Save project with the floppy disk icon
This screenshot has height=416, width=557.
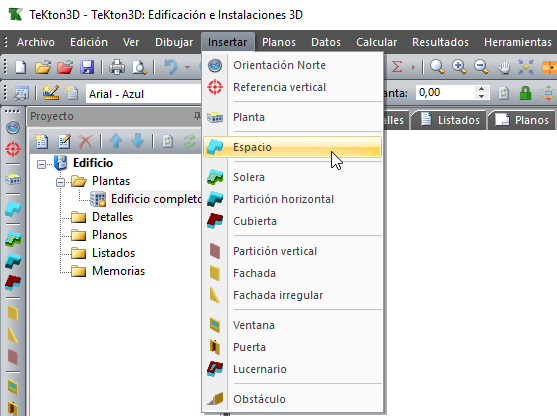(x=87, y=67)
